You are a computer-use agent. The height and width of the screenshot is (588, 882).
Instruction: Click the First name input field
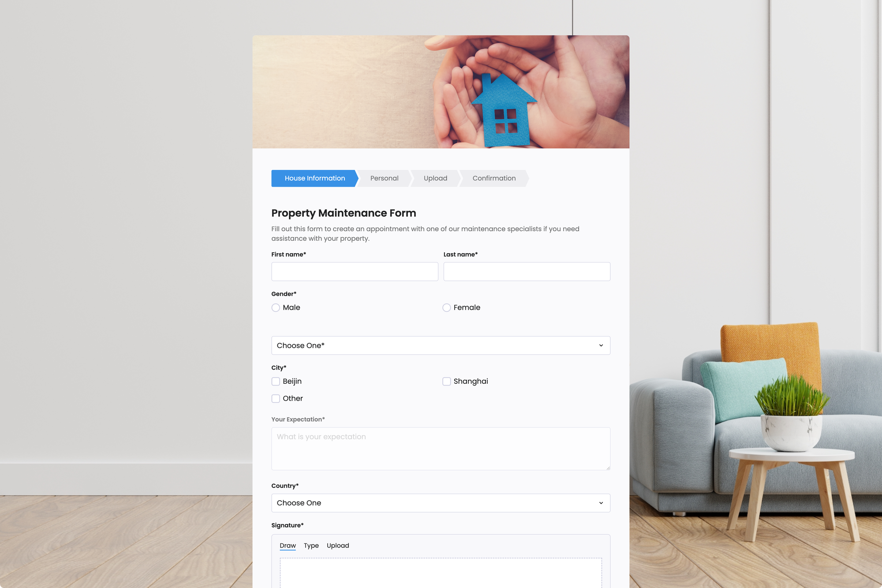click(x=354, y=271)
